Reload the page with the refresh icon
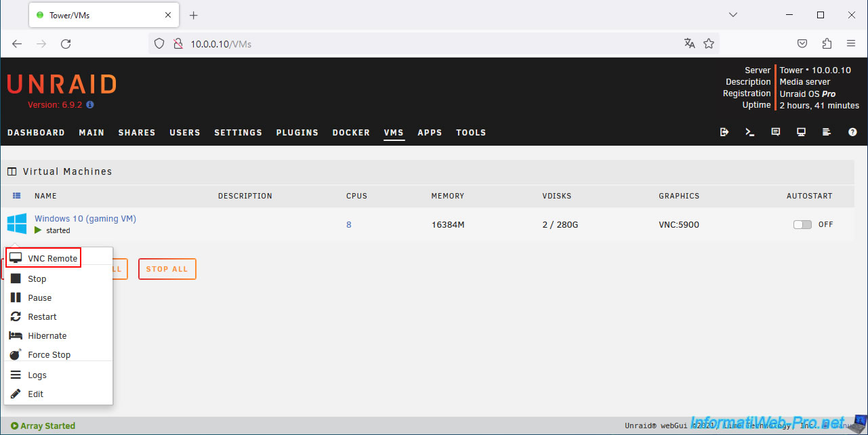The width and height of the screenshot is (868, 435). 66,43
